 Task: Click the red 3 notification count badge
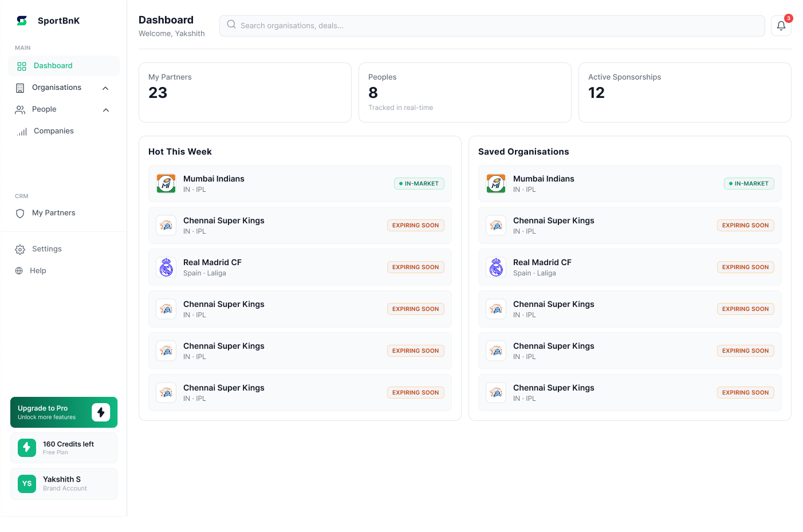[789, 18]
